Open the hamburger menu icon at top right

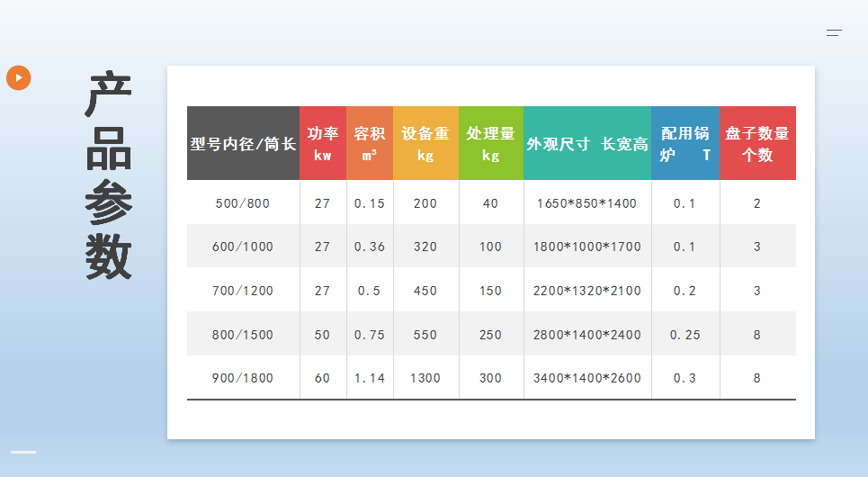(834, 32)
